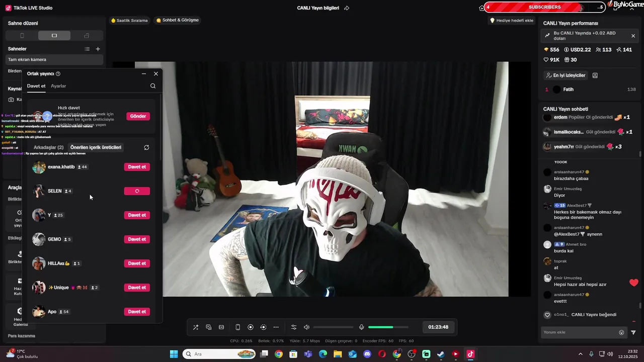The width and height of the screenshot is (644, 362).
Task: Click the red heart like icon
Action: coord(634,283)
